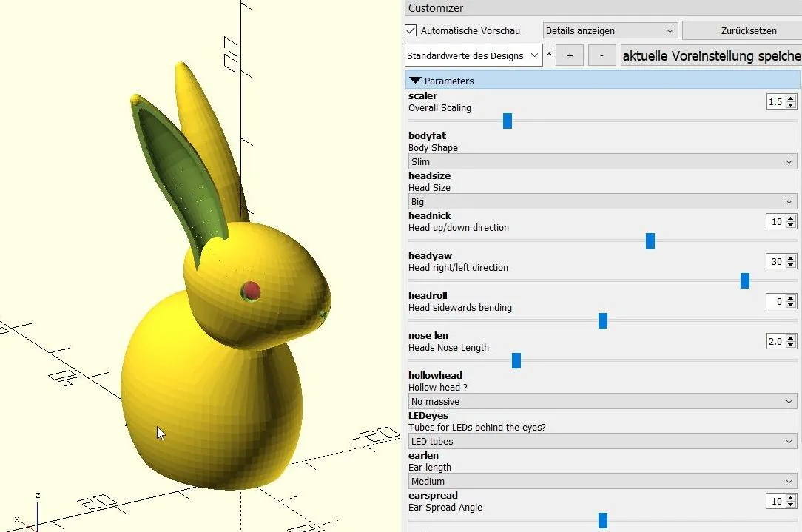802x532 pixels.
Task: Open the LEDeyes LED tubes dropdown
Action: 602,441
